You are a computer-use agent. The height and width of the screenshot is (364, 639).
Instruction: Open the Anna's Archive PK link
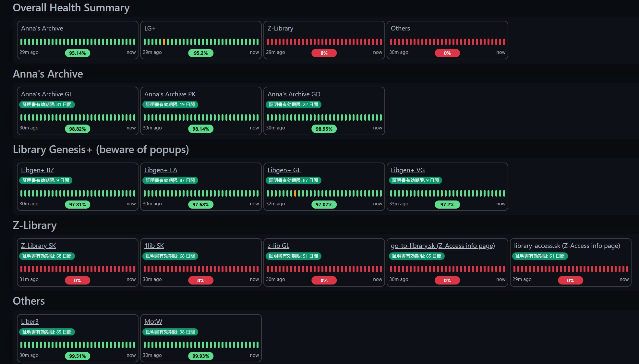[x=170, y=94]
